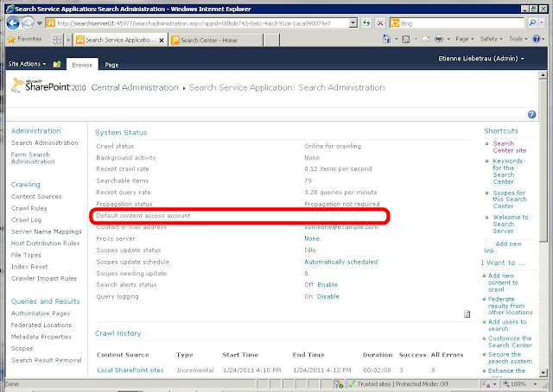
Task: Click the search magnifier icon next to Bing
Action: click(532, 23)
